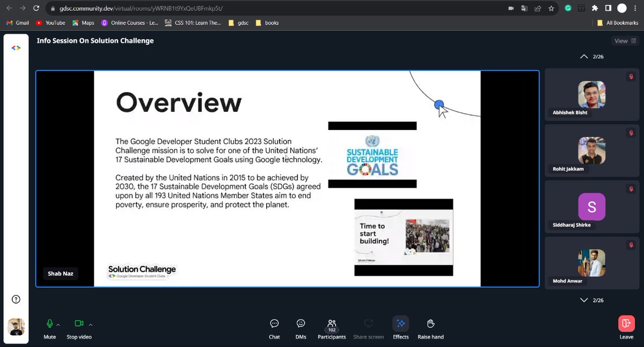Open the Grammarly extension icon

568,8
